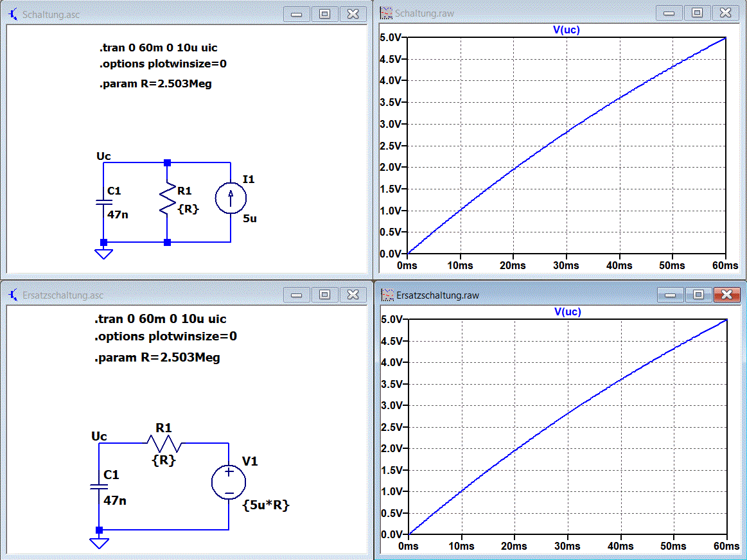This screenshot has height=560, width=747.
Task: Click ground symbol in Ersatzschaltung schematic
Action: [x=99, y=543]
